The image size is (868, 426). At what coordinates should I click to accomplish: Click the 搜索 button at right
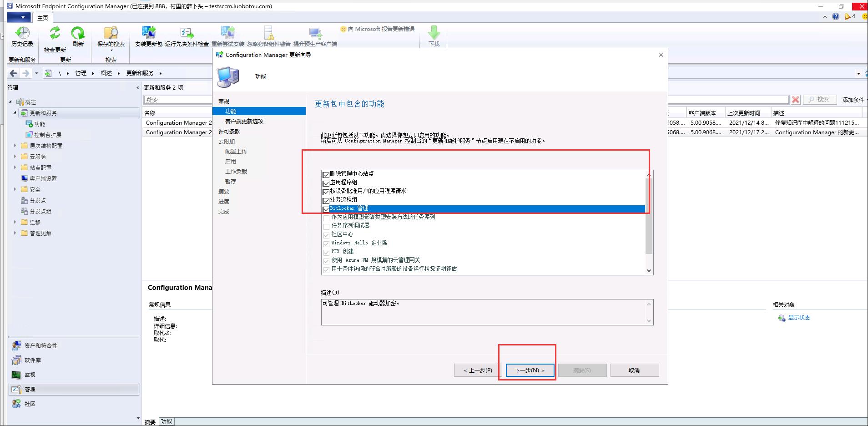[x=819, y=99]
